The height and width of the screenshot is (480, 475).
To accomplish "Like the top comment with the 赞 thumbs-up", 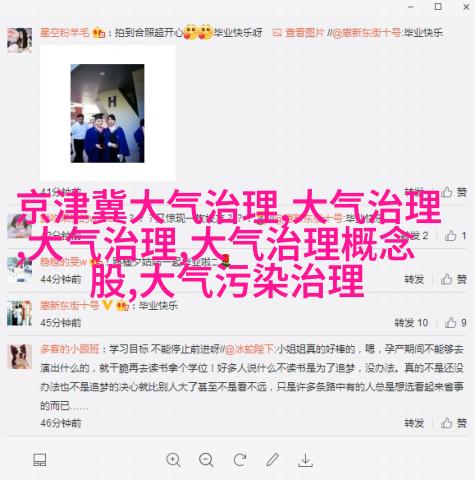I will [x=454, y=192].
